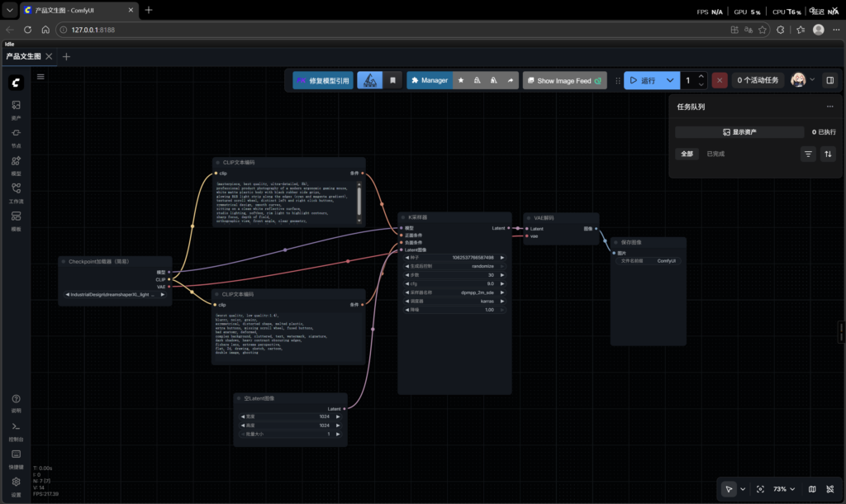Toggle link visibility with the crossed-link icon

tap(830, 488)
